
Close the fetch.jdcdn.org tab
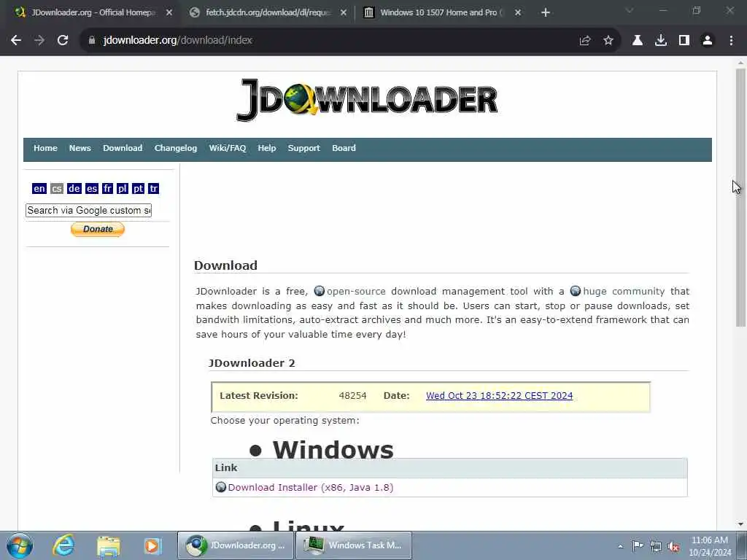(x=344, y=13)
